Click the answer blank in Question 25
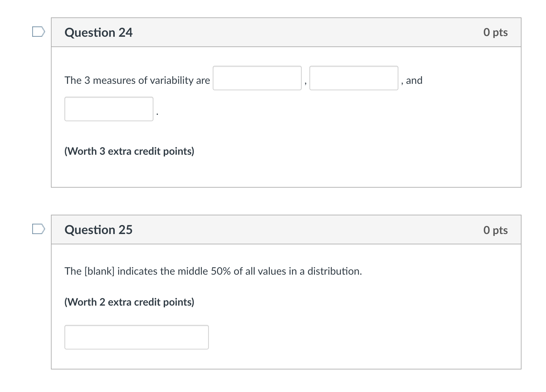 [137, 337]
